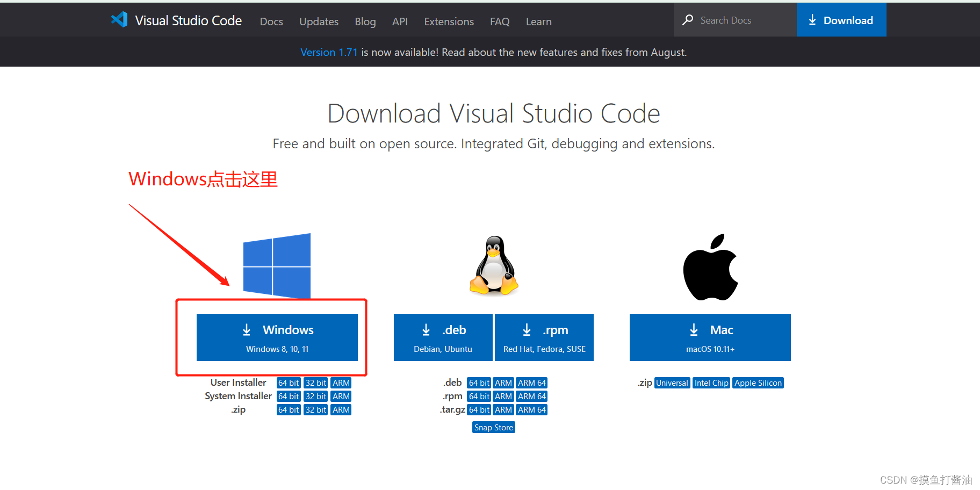Open the Version 1.71 announcement link
Viewport: 980px width, 490px height.
coord(329,52)
